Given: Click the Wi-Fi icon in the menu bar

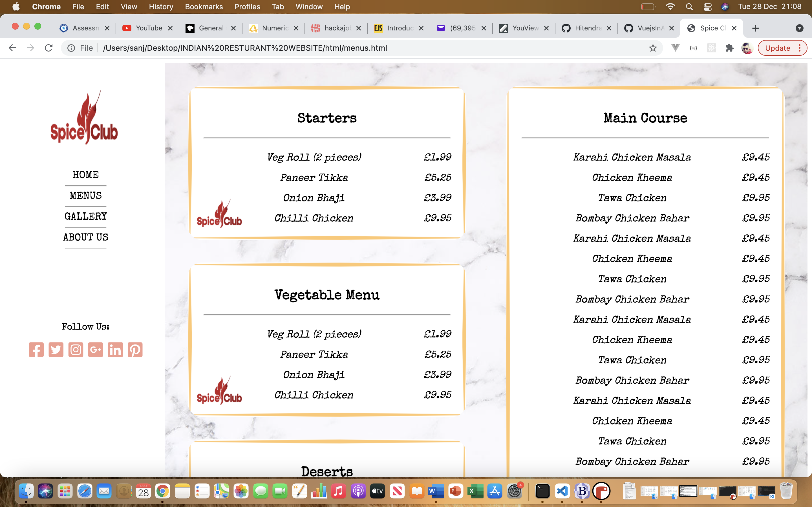Looking at the screenshot, I should click(x=670, y=6).
